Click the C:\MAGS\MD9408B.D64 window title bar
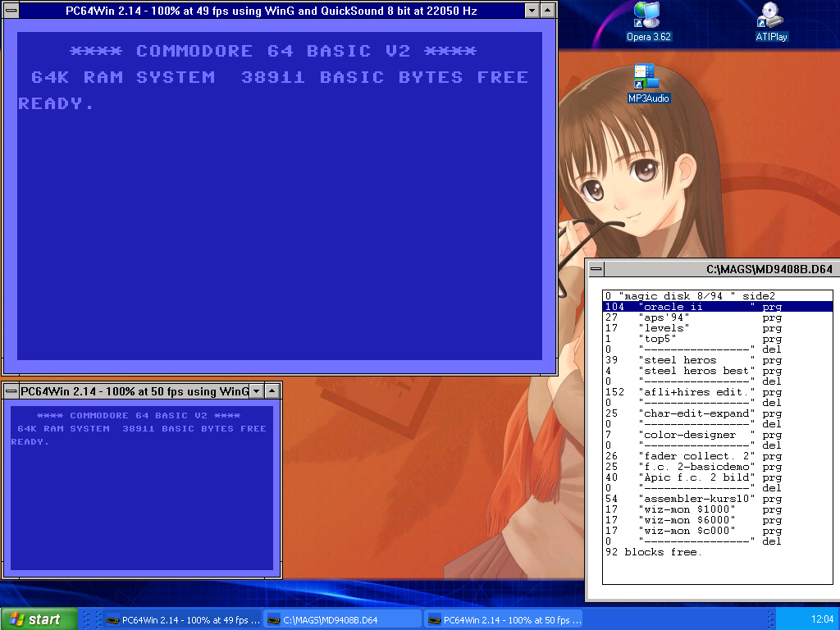The height and width of the screenshot is (630, 840). pyautogui.click(x=722, y=269)
